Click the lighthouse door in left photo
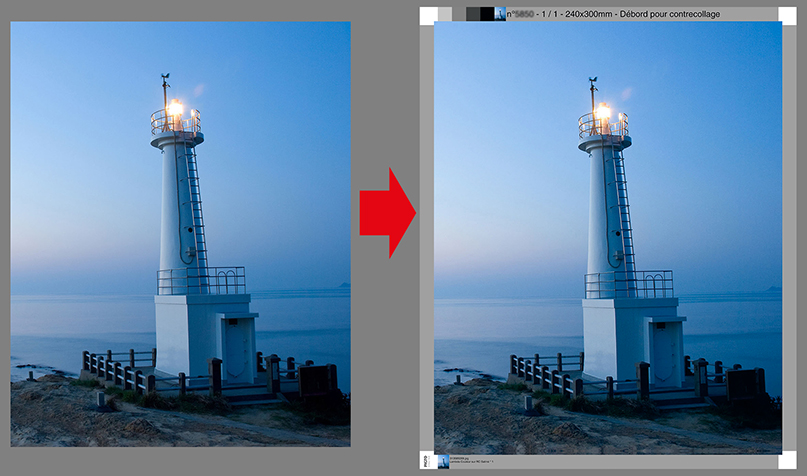Image resolution: width=807 pixels, height=476 pixels. (239, 350)
